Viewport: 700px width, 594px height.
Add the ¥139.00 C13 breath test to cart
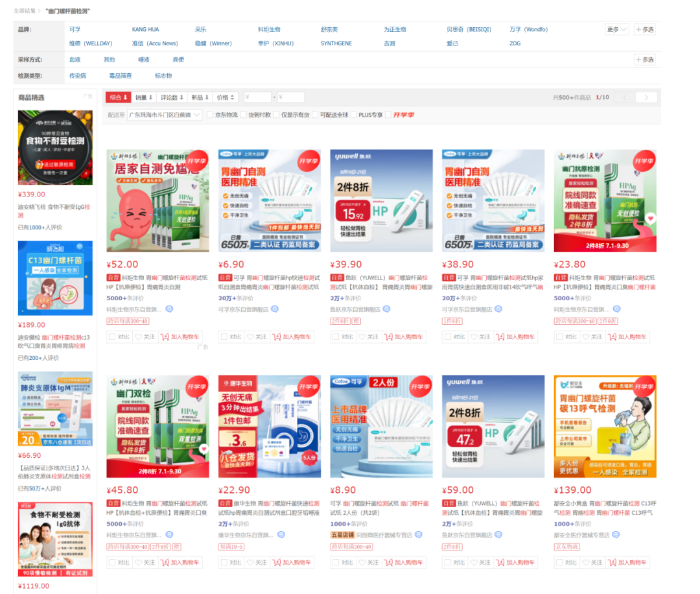coord(627,563)
